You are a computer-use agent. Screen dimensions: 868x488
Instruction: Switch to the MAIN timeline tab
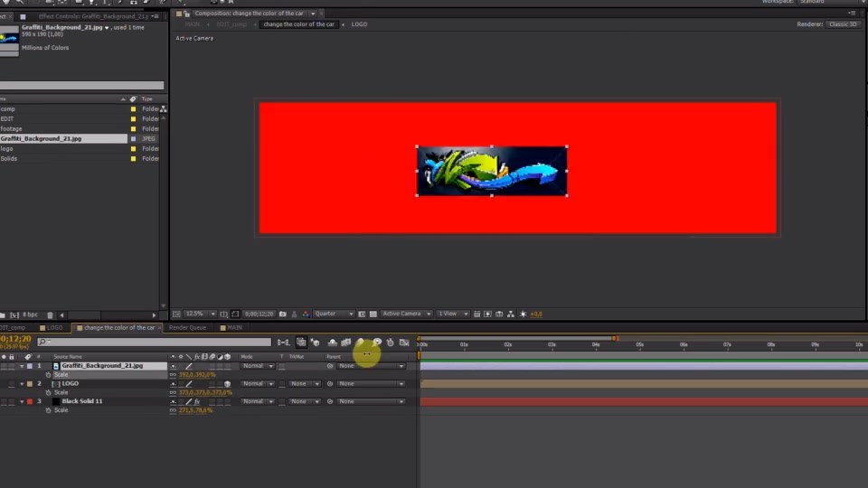231,327
